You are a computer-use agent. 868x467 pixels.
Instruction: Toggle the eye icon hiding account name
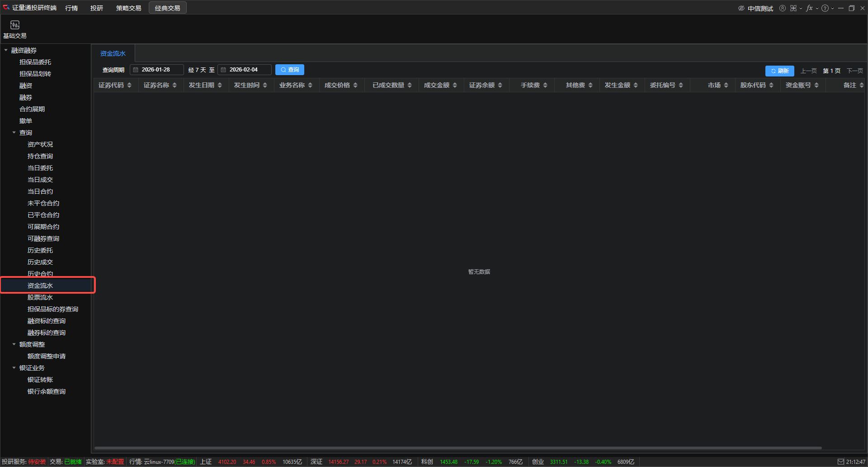coord(741,8)
